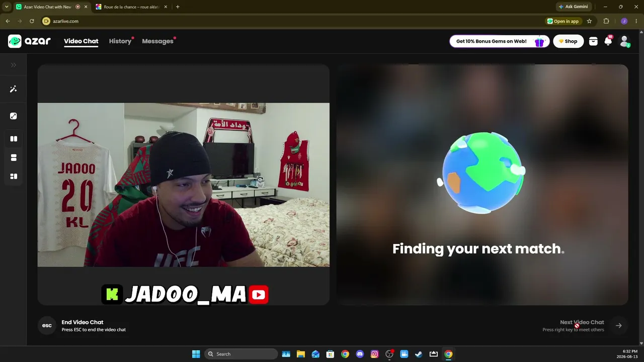Open the Azar inbox box icon
Screen dimensions: 644x362
coord(593,41)
